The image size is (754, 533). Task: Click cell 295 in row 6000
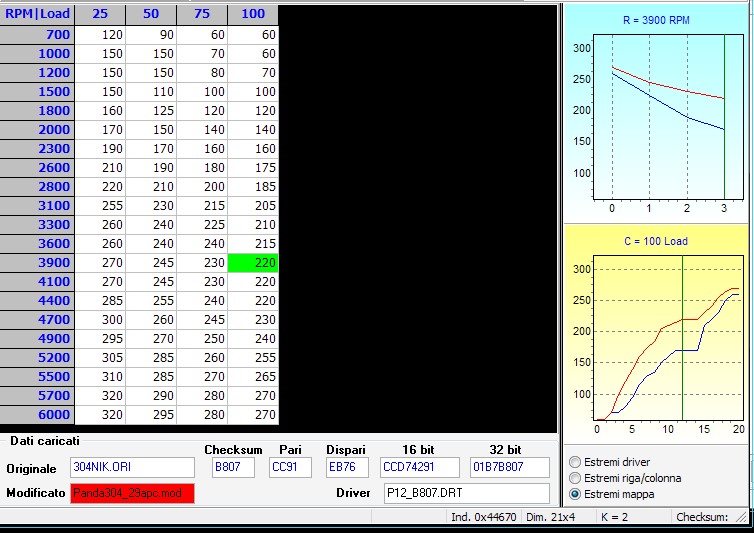pyautogui.click(x=151, y=415)
